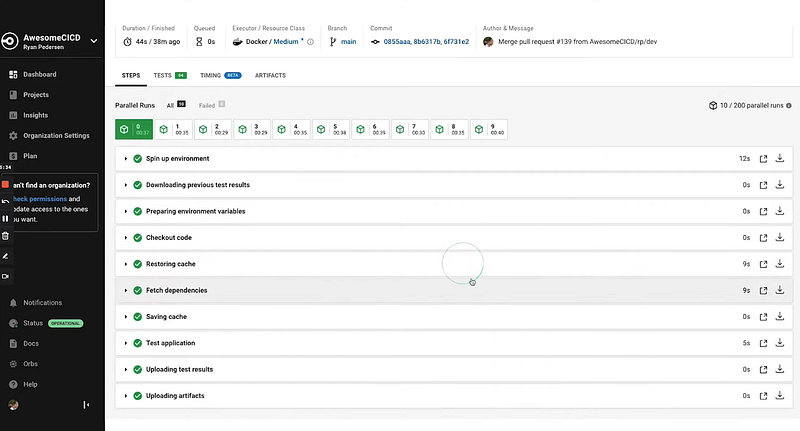The height and width of the screenshot is (431, 800).
Task: Click the user avatar at sidebar bottom
Action: tap(13, 405)
